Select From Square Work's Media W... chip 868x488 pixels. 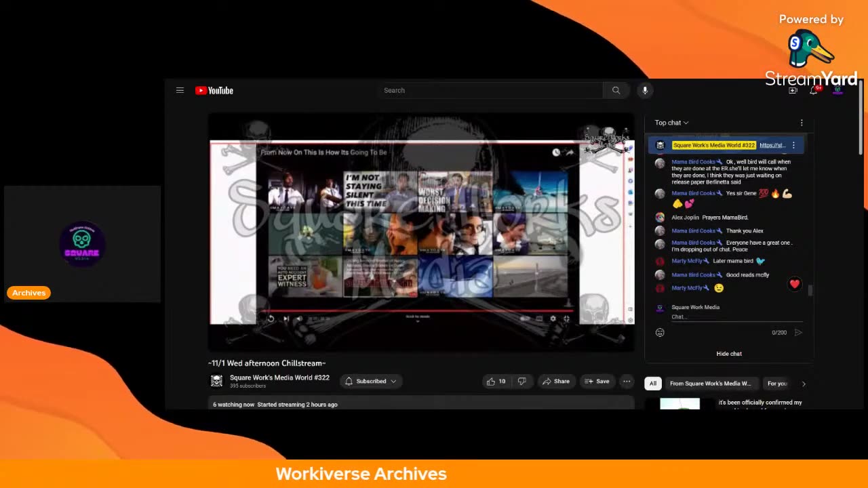(711, 384)
